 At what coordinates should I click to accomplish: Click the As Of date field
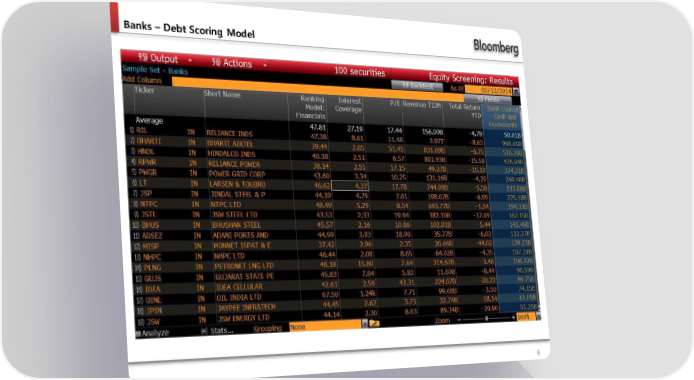click(489, 90)
